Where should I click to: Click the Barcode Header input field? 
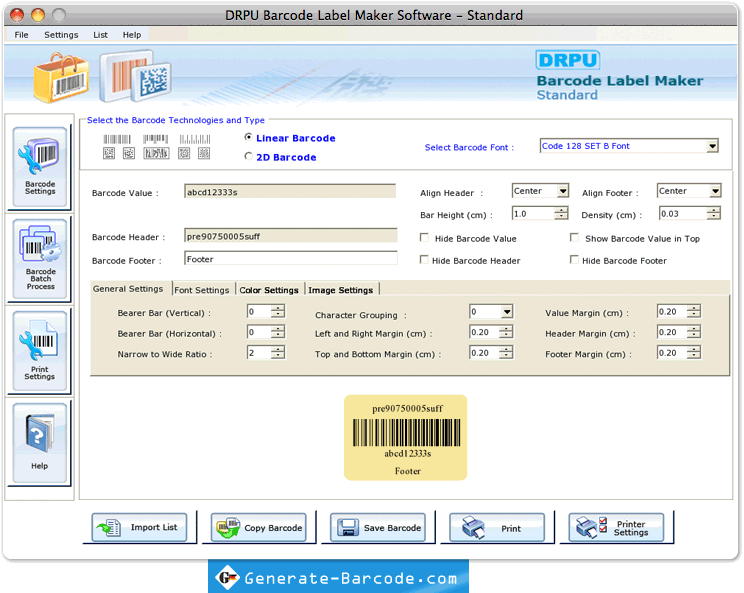pos(290,236)
